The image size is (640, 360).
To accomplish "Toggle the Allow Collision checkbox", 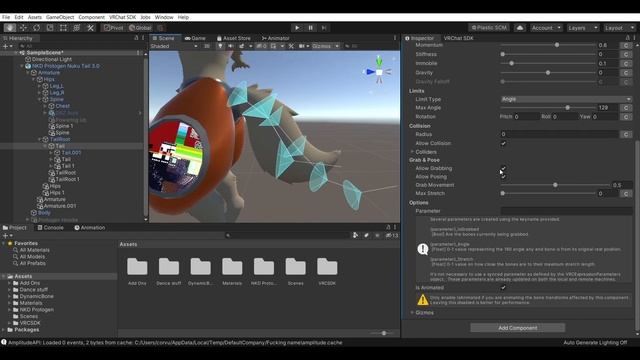I will coord(503,143).
